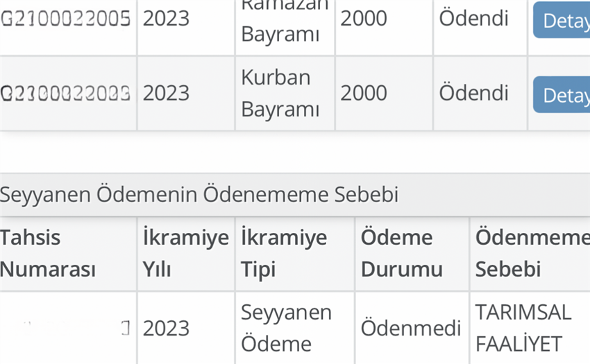The image size is (590, 364).
Task: Click the 2000 amount in the Ramazan Bayramı row
Action: (x=364, y=19)
